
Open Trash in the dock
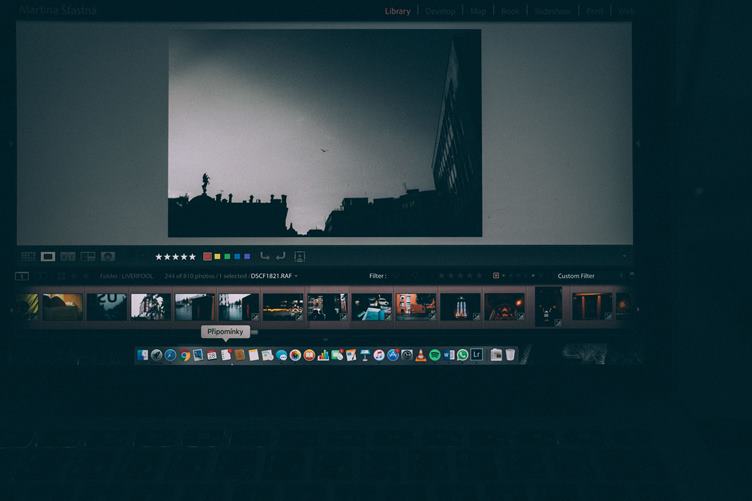click(510, 355)
